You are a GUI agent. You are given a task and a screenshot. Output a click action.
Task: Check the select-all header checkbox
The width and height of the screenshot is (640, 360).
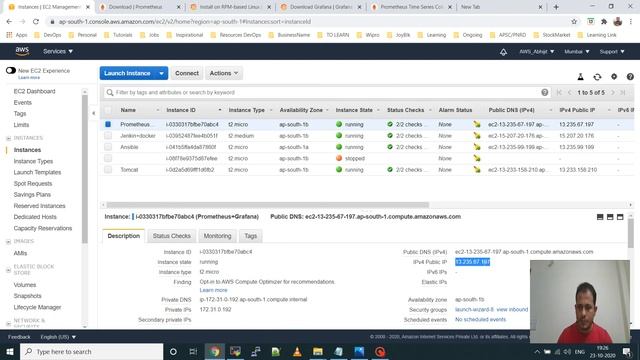[x=108, y=110]
